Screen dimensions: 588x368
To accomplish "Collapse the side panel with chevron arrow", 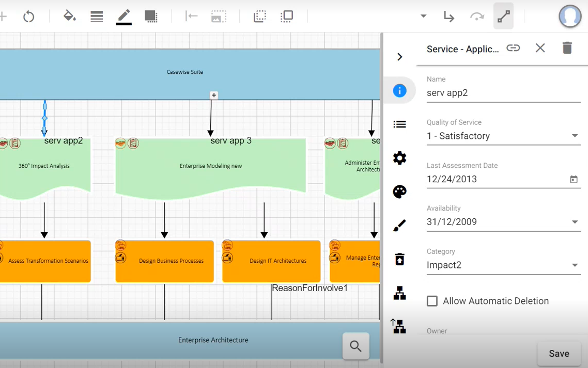I will tap(399, 57).
